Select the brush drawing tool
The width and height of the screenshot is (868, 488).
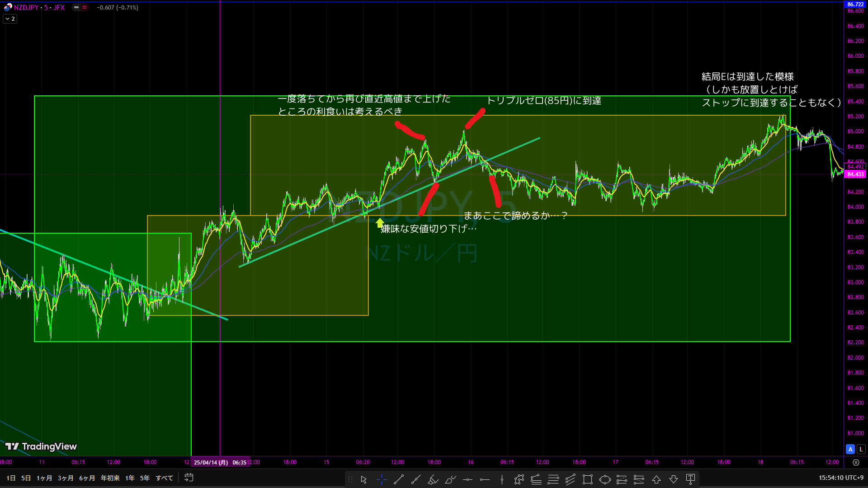[450, 479]
